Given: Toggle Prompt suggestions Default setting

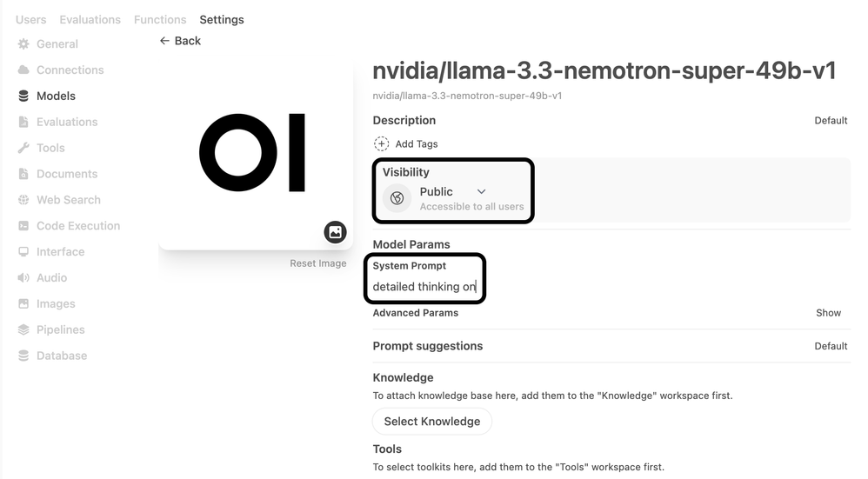Looking at the screenshot, I should (831, 346).
